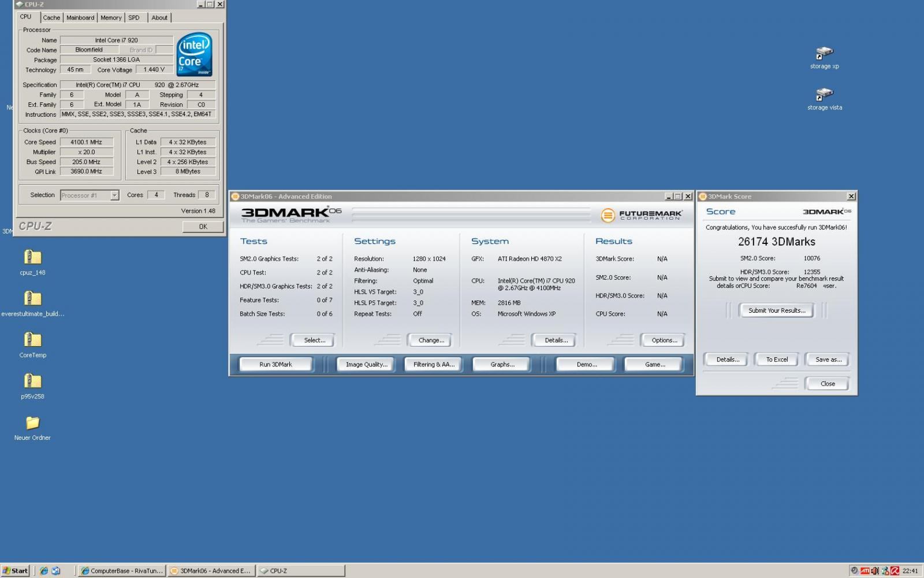The height and width of the screenshot is (578, 924).
Task: Switch to the Memory tab in CPU-Z
Action: [111, 18]
